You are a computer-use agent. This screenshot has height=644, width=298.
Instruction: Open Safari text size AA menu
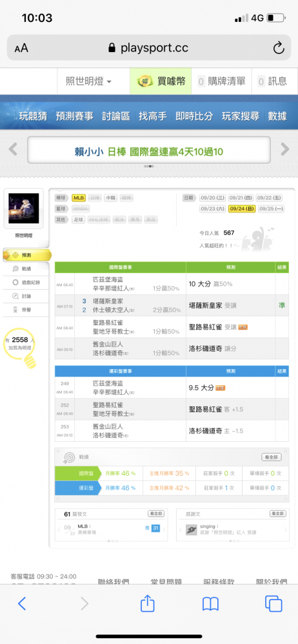pyautogui.click(x=21, y=48)
